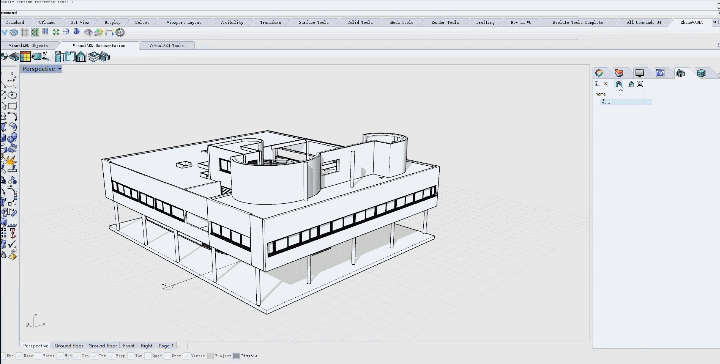The height and width of the screenshot is (364, 720).
Task: Open the Visibility toolbar tab
Action: (231, 22)
